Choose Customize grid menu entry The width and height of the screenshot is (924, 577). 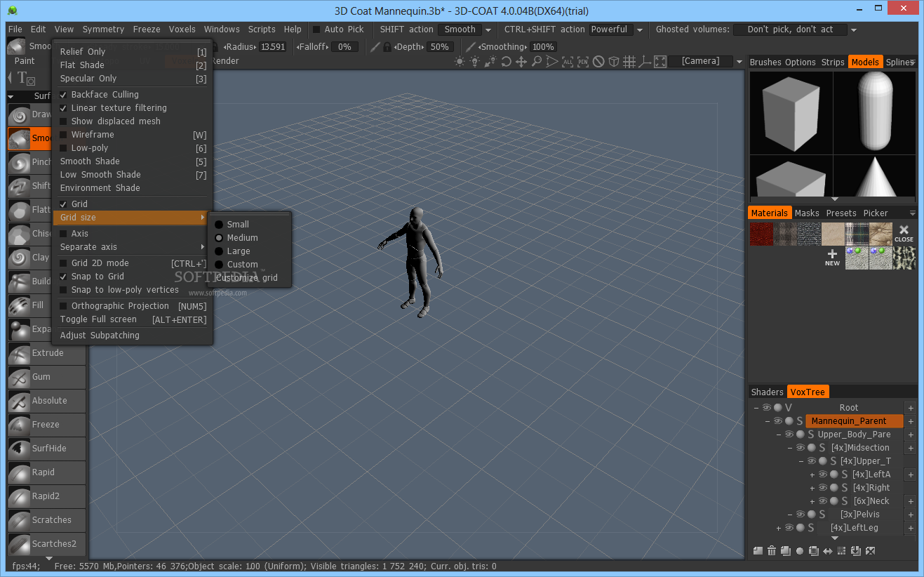247,278
